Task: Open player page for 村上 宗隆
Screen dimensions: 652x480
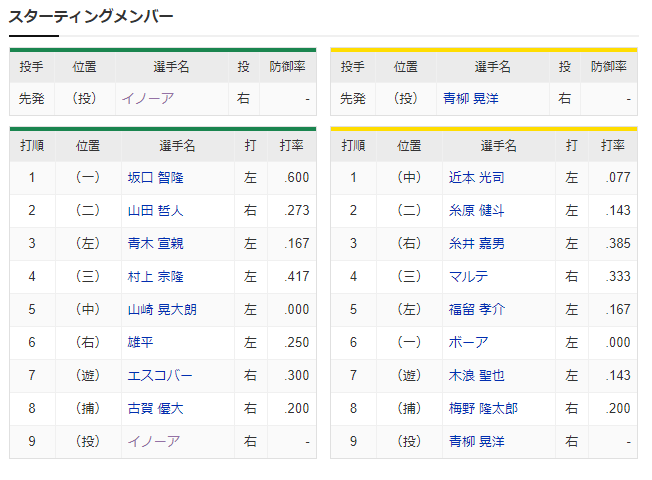Action: (156, 277)
